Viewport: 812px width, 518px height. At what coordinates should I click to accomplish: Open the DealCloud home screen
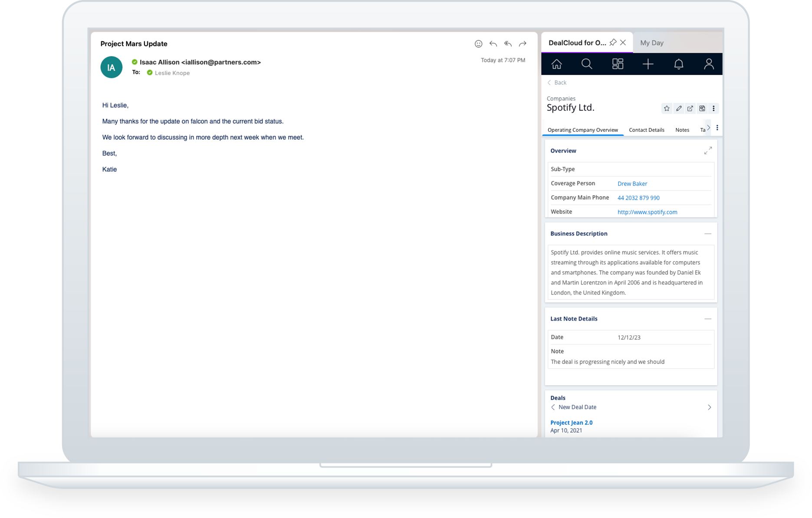point(557,64)
